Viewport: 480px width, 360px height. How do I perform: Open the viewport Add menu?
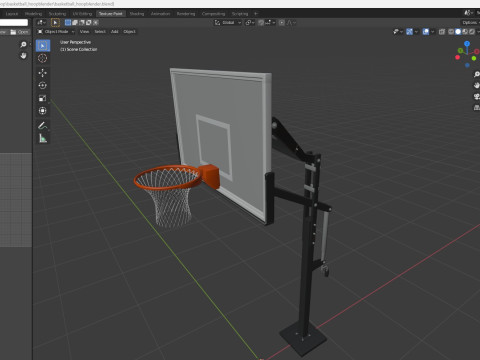114,32
